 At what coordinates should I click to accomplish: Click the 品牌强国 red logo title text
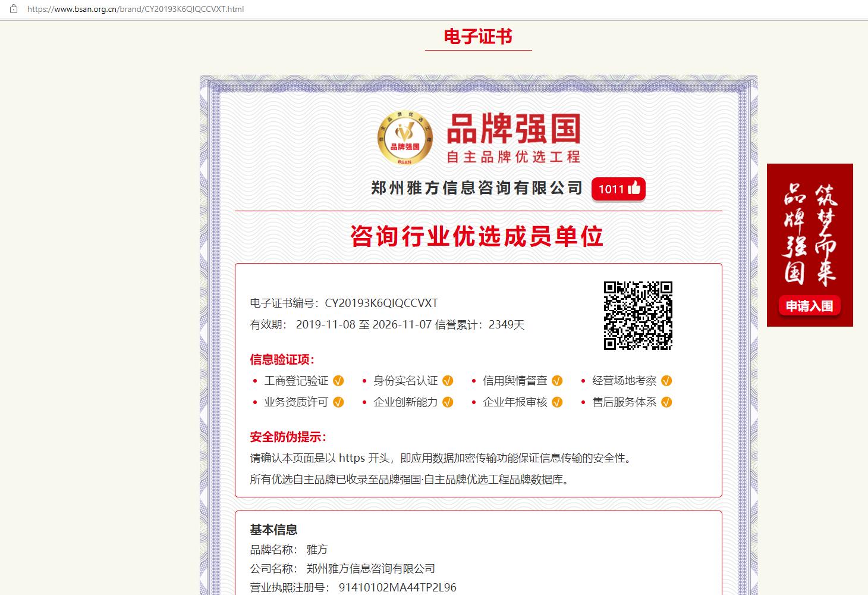pyautogui.click(x=513, y=129)
